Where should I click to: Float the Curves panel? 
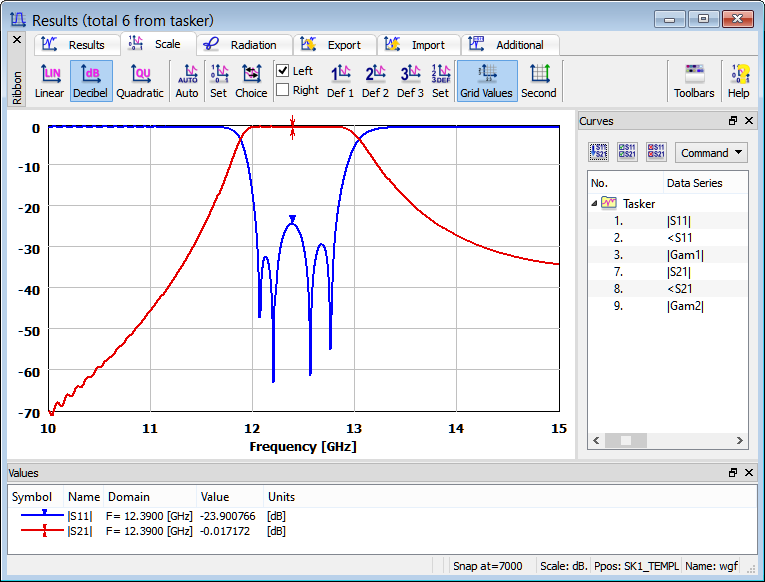(733, 121)
